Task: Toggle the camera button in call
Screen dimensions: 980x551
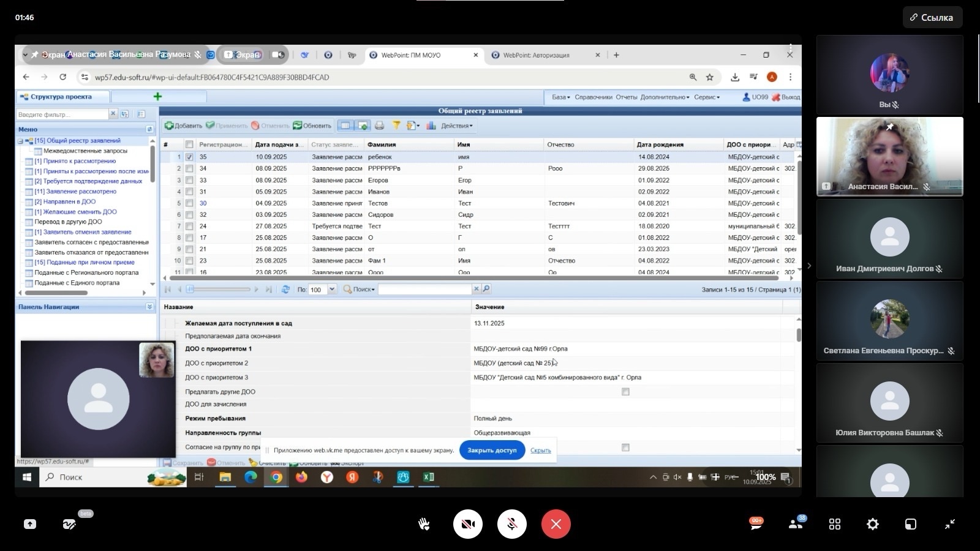Action: pos(468,524)
